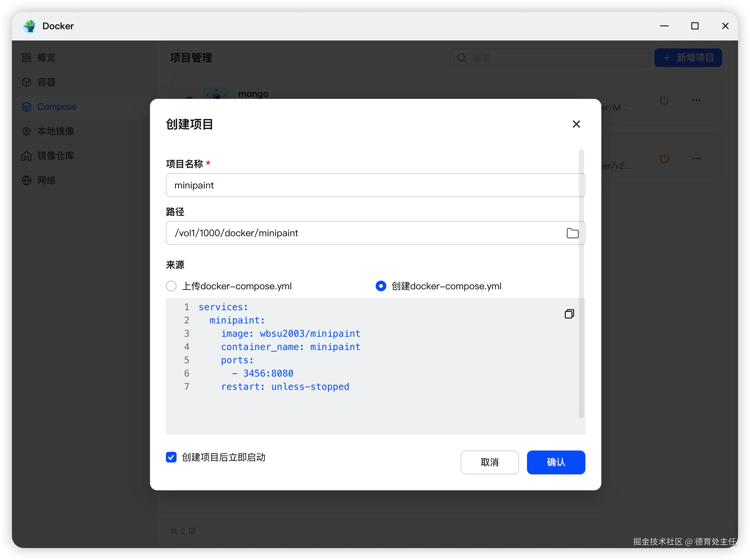Click the search magnifier icon
Screen dimensions: 750x560
coord(461,58)
